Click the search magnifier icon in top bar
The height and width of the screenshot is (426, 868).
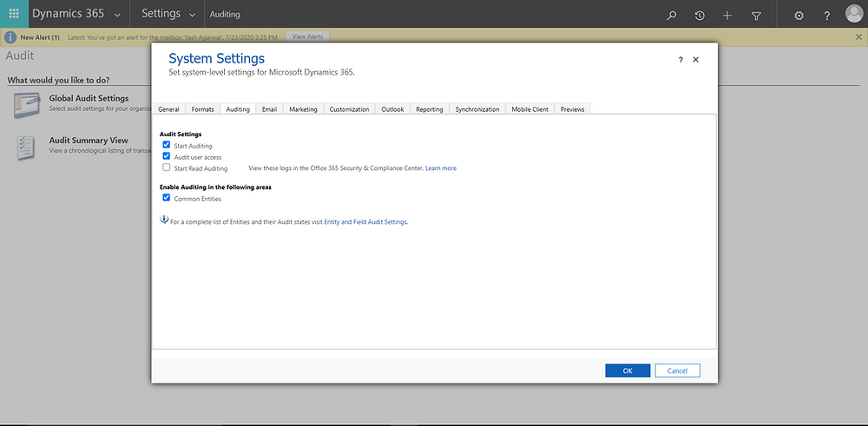tap(672, 16)
